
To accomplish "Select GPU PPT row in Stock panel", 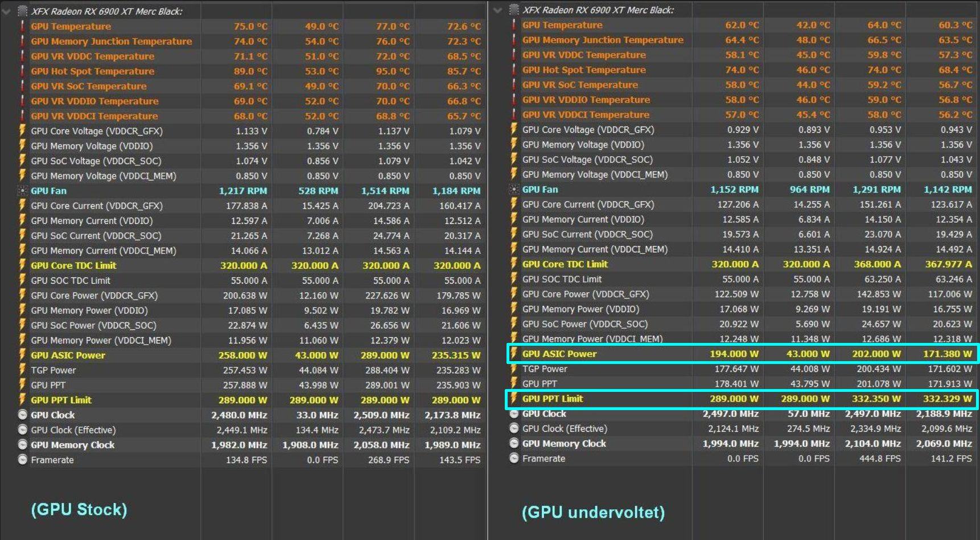I will coord(244,385).
